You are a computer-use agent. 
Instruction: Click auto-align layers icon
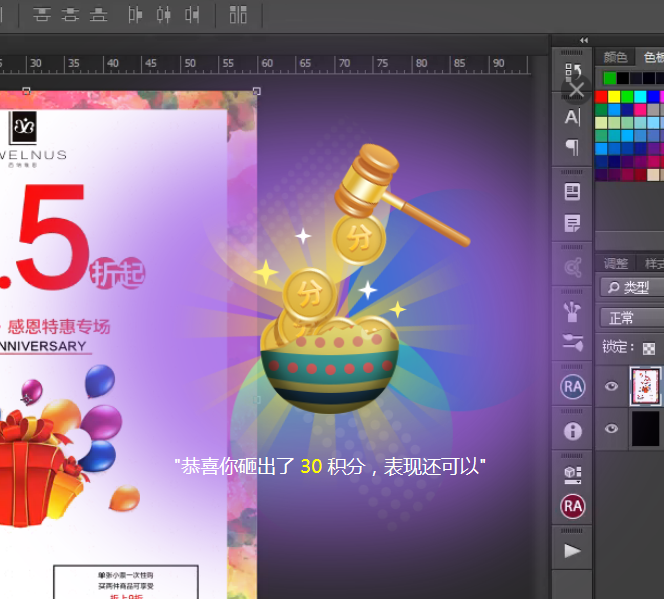pos(238,15)
